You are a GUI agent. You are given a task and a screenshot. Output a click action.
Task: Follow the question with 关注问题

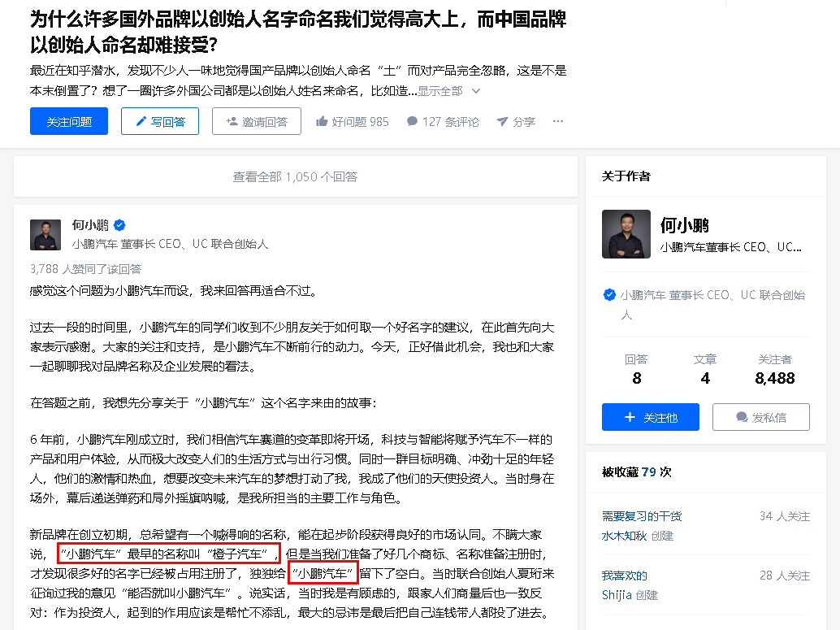point(69,121)
